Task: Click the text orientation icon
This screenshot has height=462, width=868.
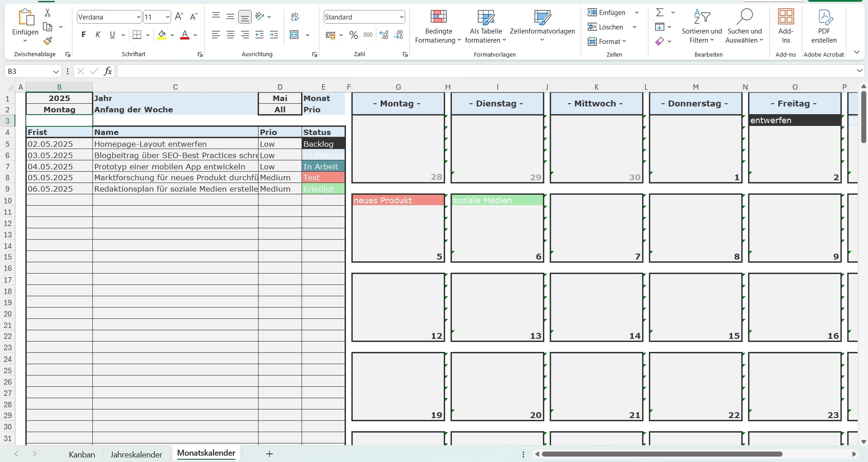Action: 260,17
